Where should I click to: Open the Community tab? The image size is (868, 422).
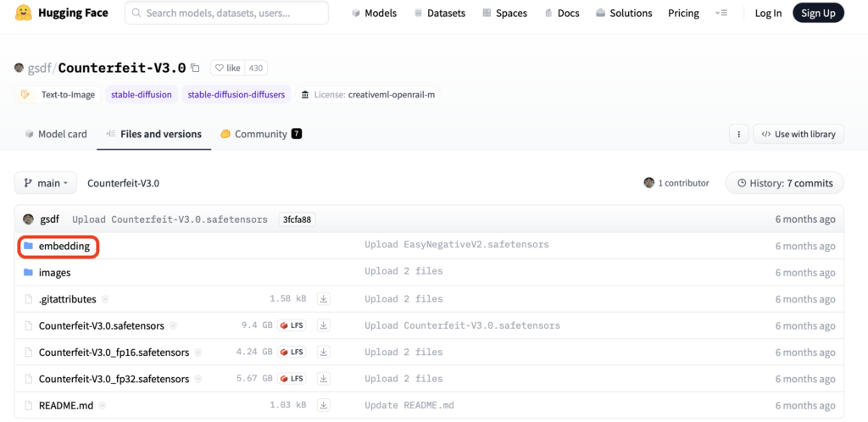pyautogui.click(x=260, y=134)
